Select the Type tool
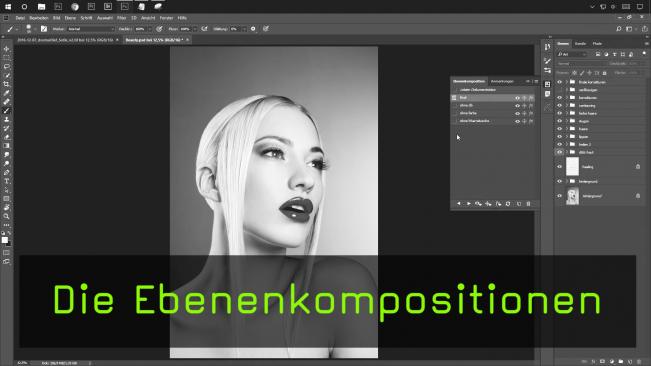The height and width of the screenshot is (366, 651). click(6, 181)
